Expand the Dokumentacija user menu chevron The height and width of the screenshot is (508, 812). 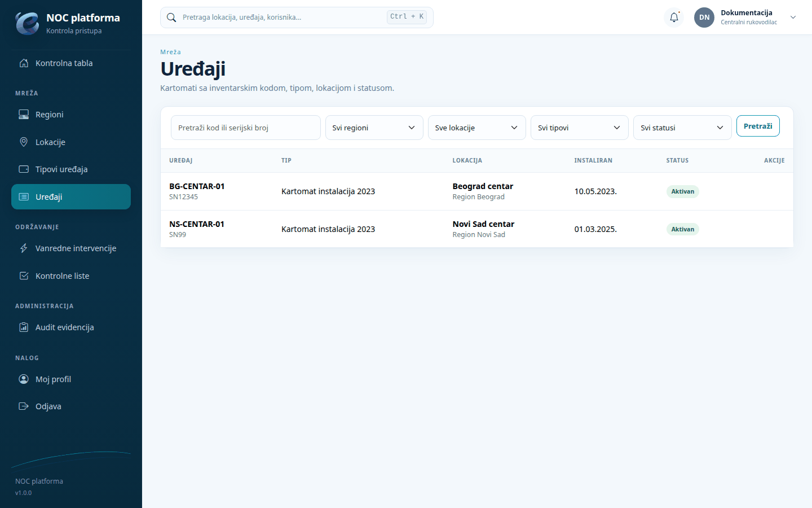tap(793, 17)
